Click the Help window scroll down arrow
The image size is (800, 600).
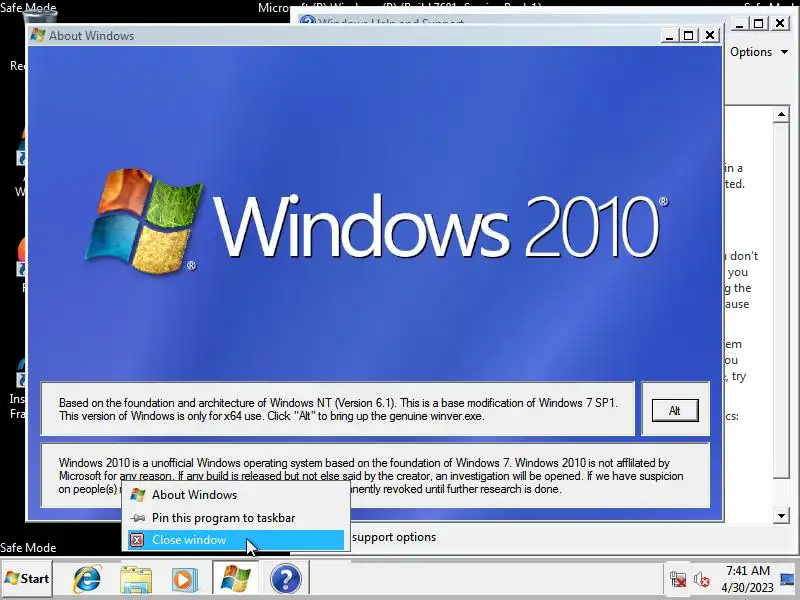click(x=781, y=515)
